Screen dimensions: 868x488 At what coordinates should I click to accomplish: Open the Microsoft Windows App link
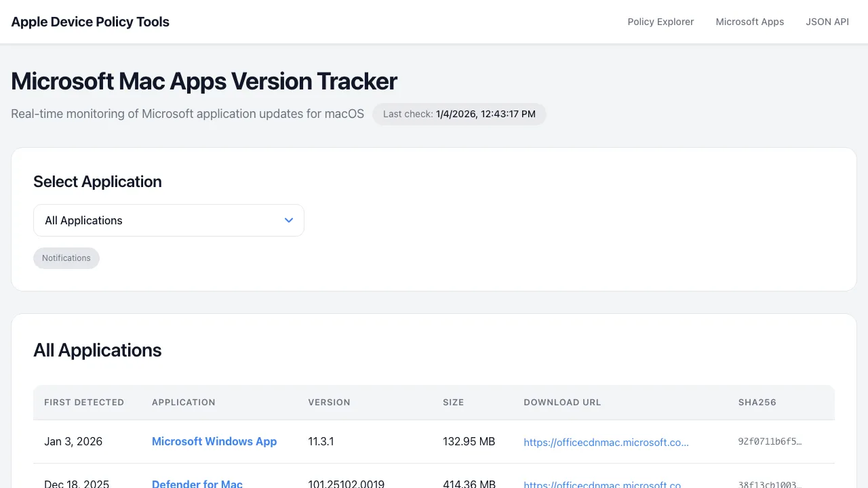[214, 441]
